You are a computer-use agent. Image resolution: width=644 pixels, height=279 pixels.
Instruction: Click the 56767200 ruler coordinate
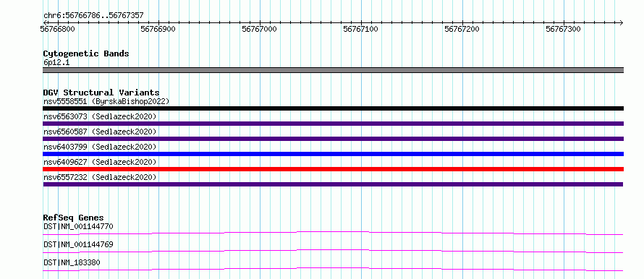(462, 29)
